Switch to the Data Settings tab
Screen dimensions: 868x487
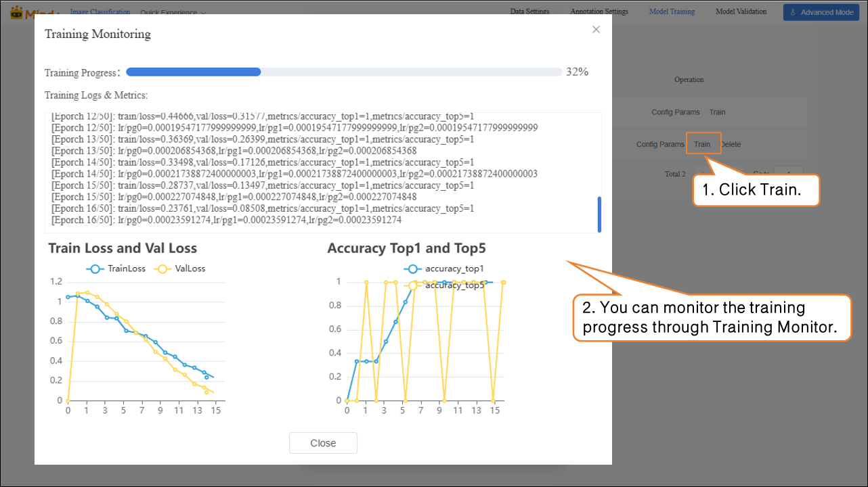click(x=529, y=11)
